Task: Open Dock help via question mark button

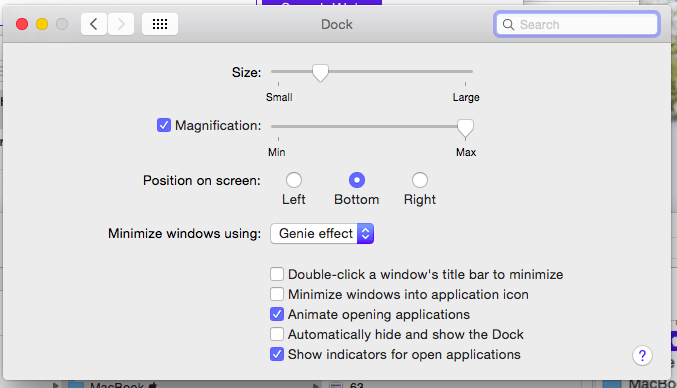Action: click(642, 356)
